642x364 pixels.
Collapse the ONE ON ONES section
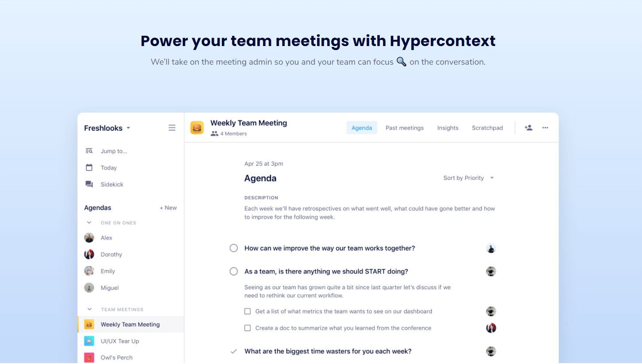pos(89,223)
